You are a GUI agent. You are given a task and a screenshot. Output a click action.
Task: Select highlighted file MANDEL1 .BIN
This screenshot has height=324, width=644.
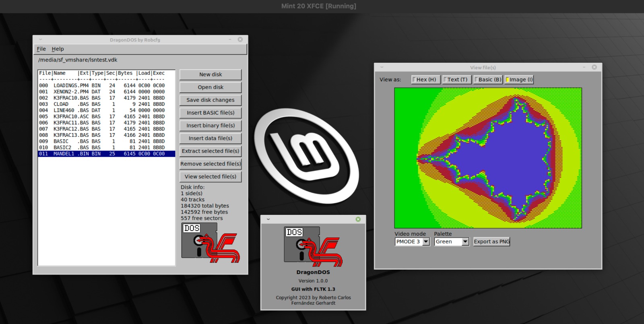click(107, 154)
